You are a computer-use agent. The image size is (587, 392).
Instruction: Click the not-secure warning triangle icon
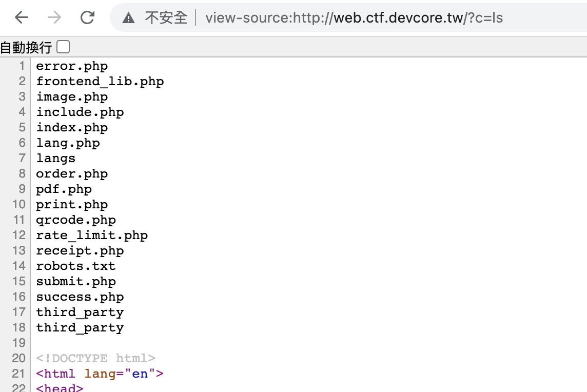pyautogui.click(x=128, y=18)
